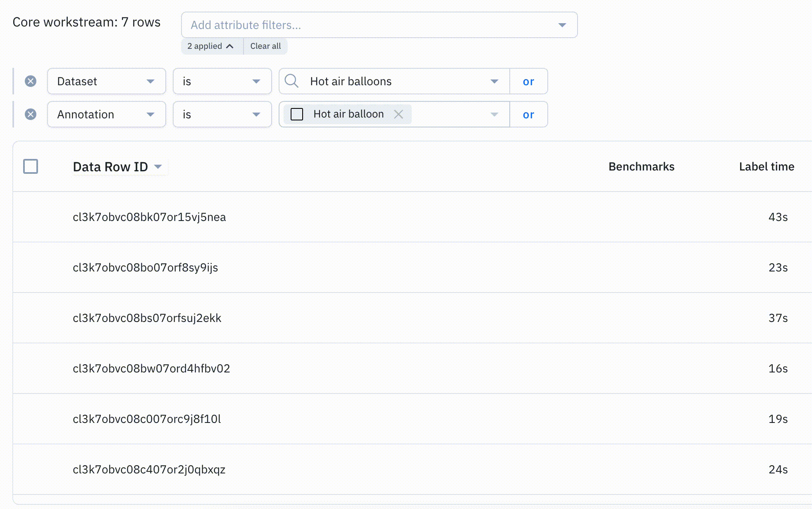This screenshot has height=509, width=812.
Task: Open the Add attribute filters dropdown
Action: (379, 25)
